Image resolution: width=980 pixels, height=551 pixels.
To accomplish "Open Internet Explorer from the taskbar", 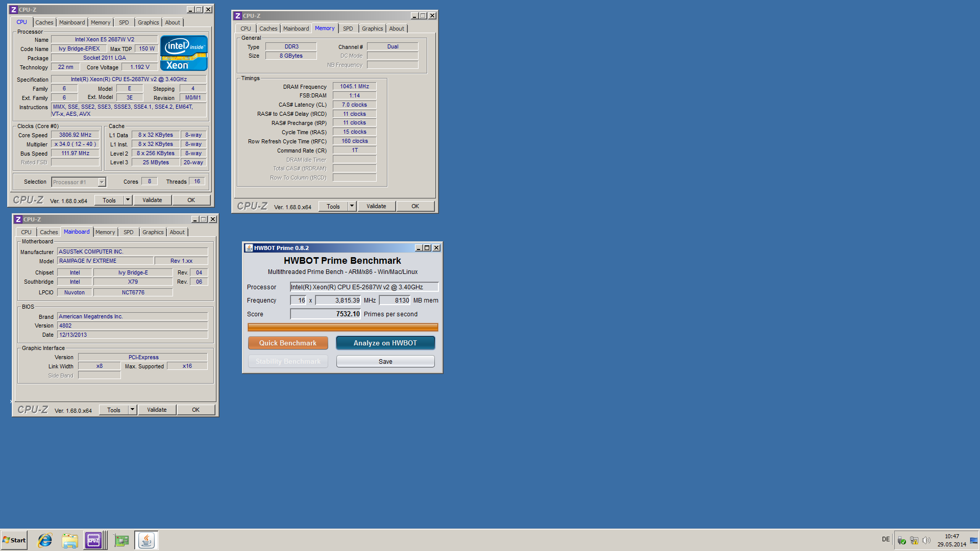I will pos(45,540).
